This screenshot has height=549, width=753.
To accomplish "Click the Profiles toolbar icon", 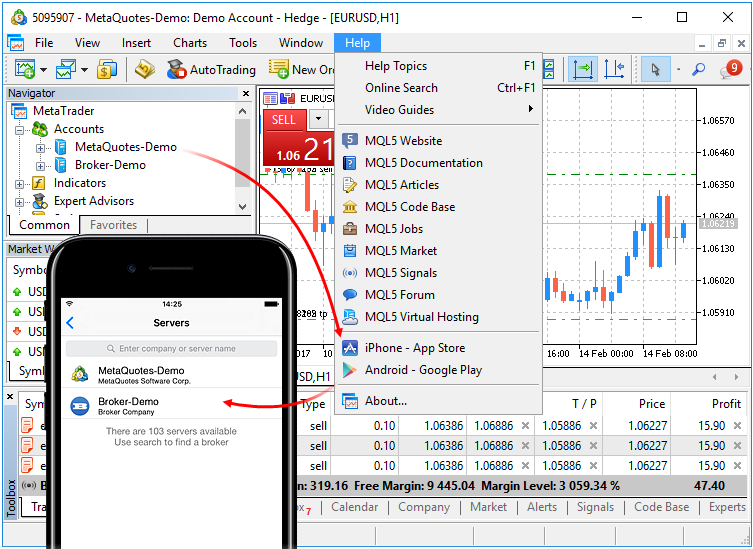I will [x=66, y=70].
